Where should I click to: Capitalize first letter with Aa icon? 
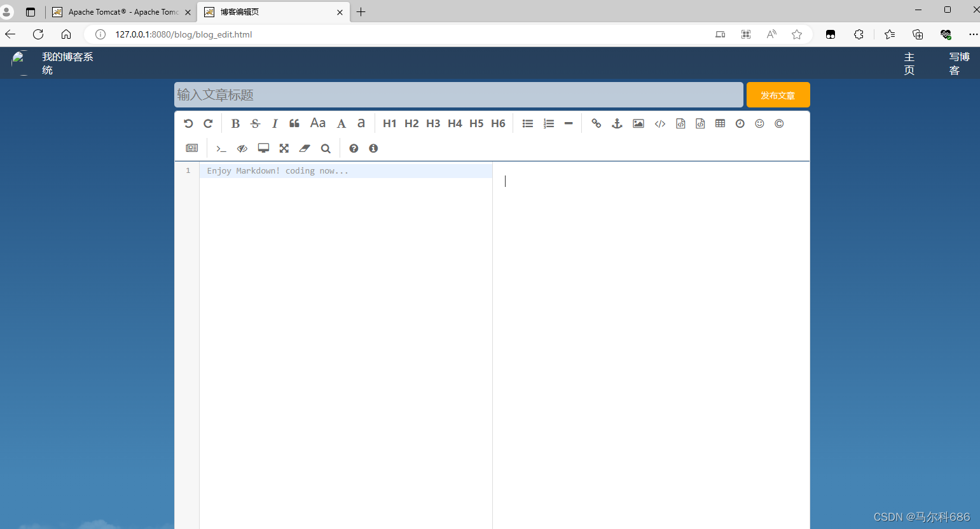pyautogui.click(x=318, y=123)
